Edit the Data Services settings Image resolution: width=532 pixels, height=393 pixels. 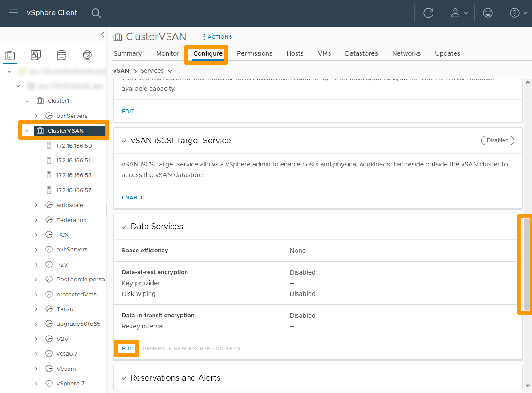(126, 348)
